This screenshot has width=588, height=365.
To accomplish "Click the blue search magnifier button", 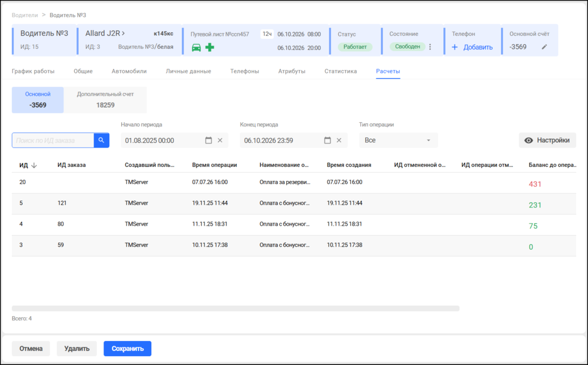I will [x=101, y=140].
